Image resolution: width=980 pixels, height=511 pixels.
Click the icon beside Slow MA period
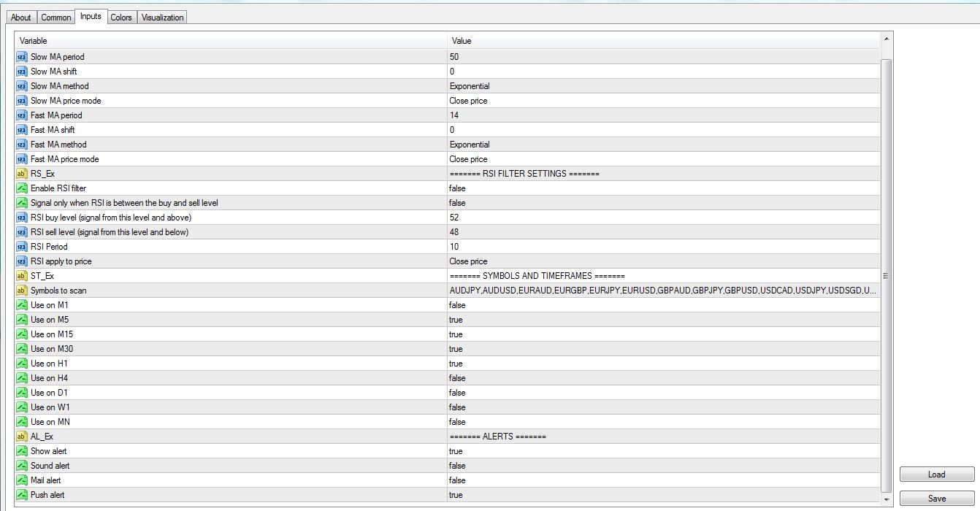pyautogui.click(x=22, y=57)
